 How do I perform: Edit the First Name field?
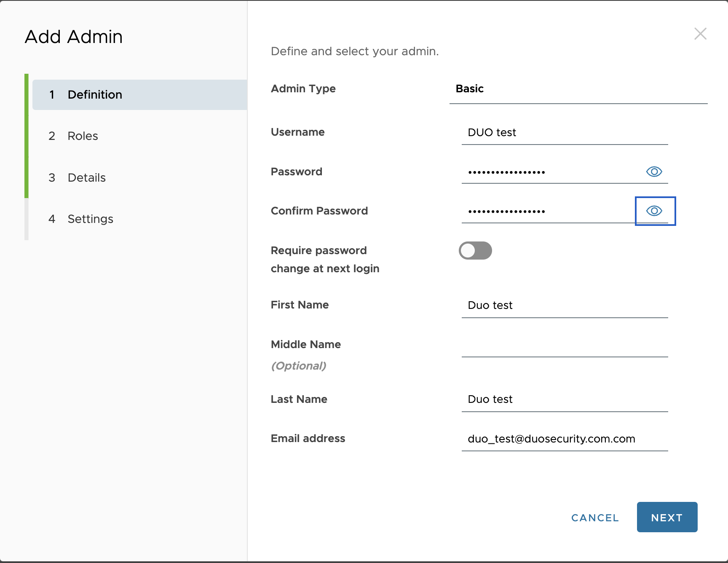pos(565,306)
